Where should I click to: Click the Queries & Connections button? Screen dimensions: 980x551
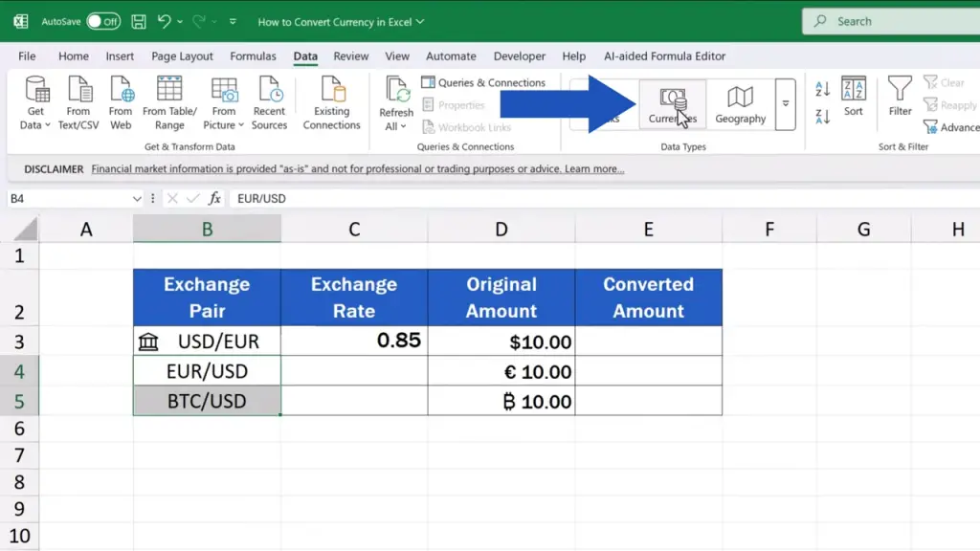tap(483, 83)
